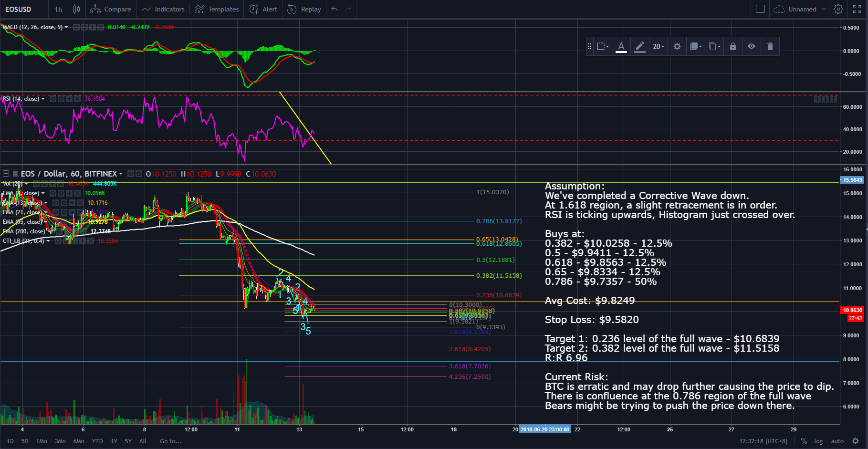Redo the last chart action
This screenshot has height=449, width=868.
point(348,9)
